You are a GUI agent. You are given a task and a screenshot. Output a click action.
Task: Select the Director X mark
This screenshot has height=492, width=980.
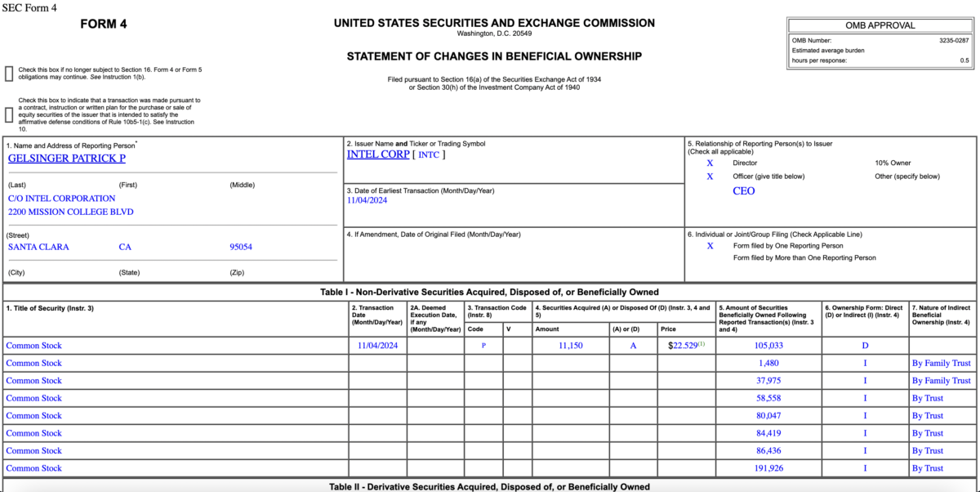710,163
